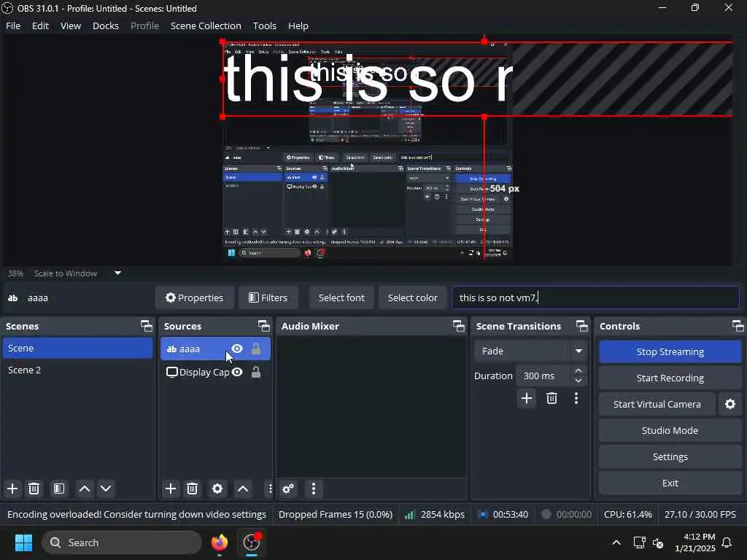The width and height of the screenshot is (747, 560).
Task: Click the OBS Studio taskbar icon
Action: point(252,542)
